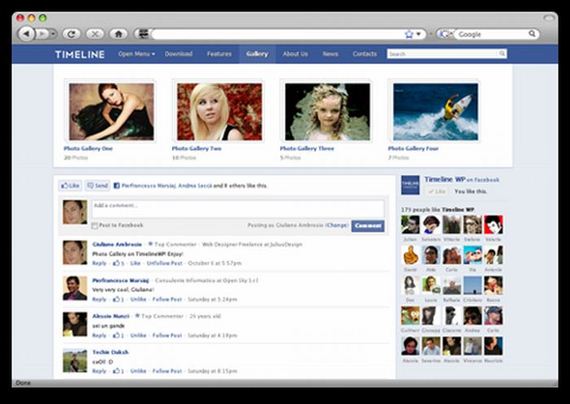The image size is (570, 404).
Task: Click Unlike under Pierfrancesco Marsiaj's comment
Action: pos(138,299)
